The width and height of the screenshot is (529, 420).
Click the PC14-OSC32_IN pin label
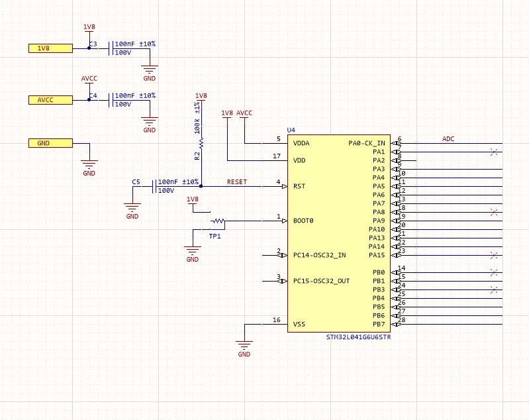pos(320,255)
